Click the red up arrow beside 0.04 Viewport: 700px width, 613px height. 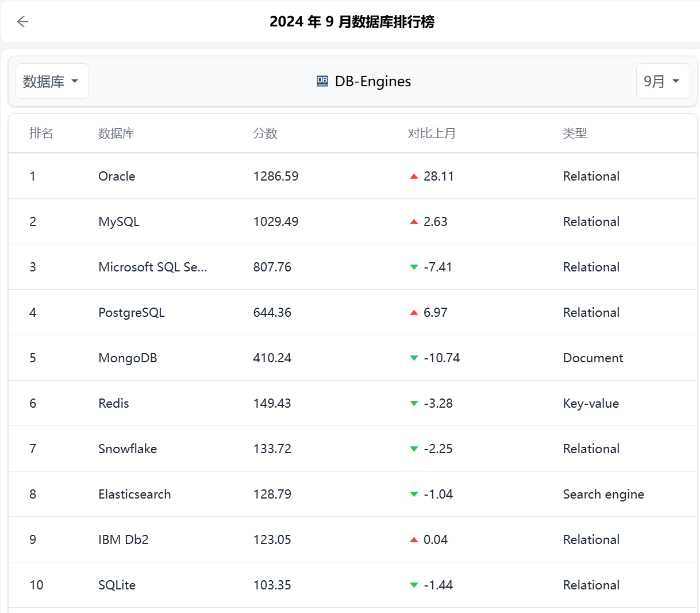[414, 540]
